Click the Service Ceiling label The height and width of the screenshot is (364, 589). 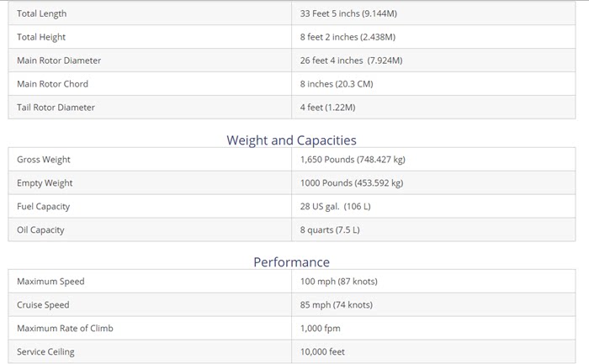[45, 352]
